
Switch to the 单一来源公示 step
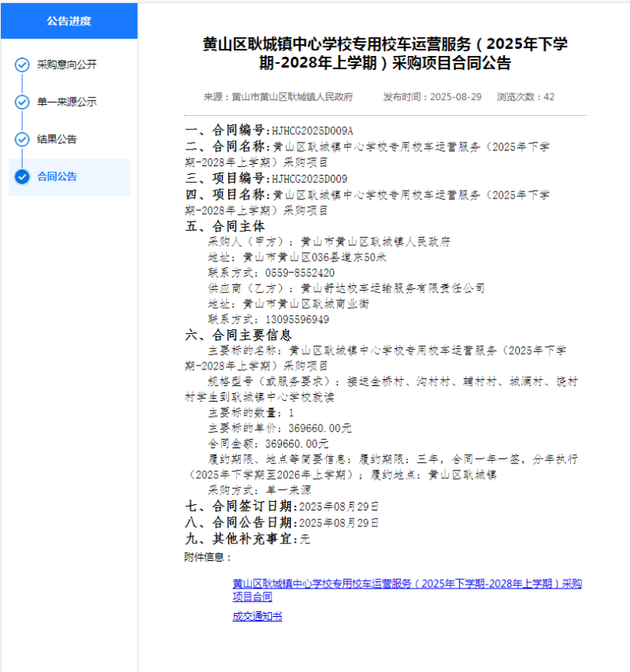66,102
